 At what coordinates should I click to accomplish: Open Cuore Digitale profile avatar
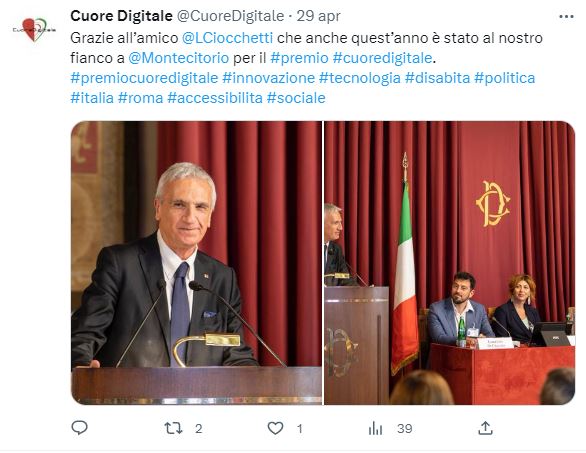point(34,30)
